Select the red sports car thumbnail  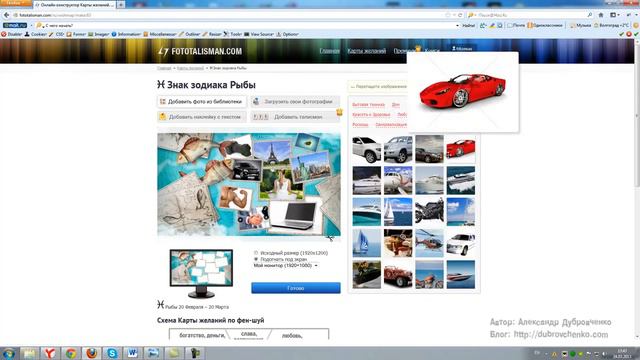pyautogui.click(x=461, y=149)
